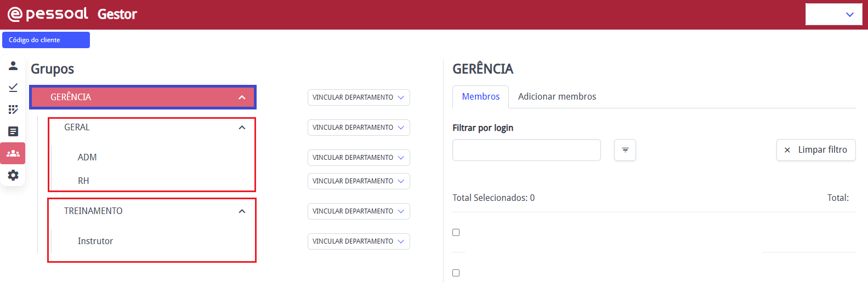Open the settings gear sidebar icon
868x283 pixels.
pos(13,175)
